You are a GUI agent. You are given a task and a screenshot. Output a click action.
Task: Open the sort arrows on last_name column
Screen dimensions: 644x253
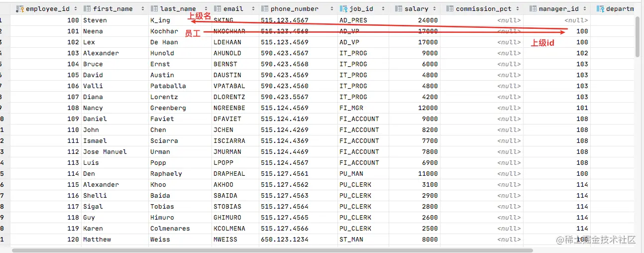click(206, 8)
